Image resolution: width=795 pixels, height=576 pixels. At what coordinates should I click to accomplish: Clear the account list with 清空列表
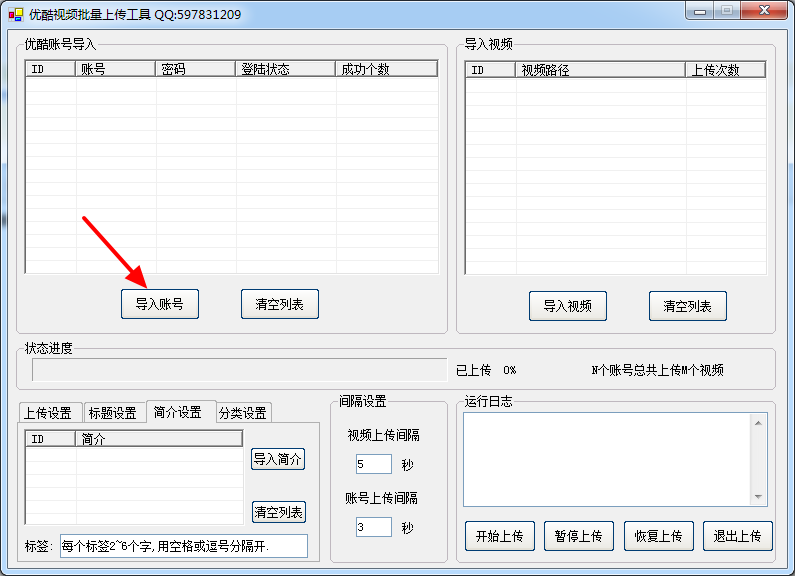[280, 304]
